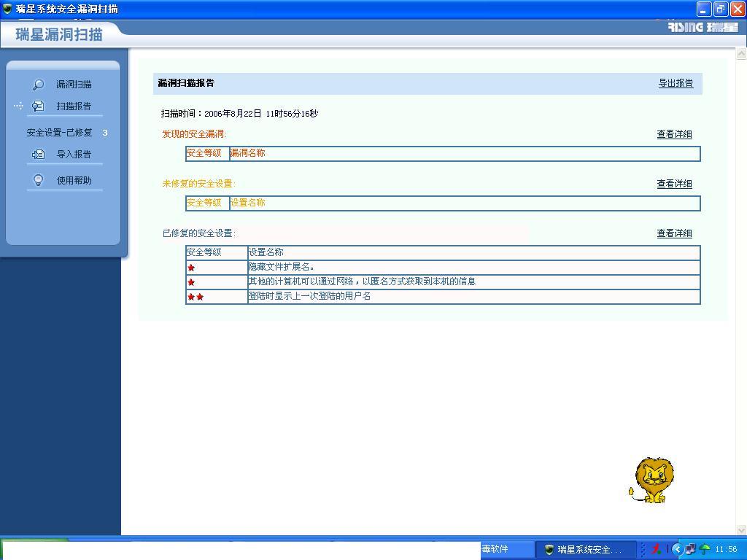
Task: Click 安全等级 header in the 已修复 table
Action: coord(204,252)
